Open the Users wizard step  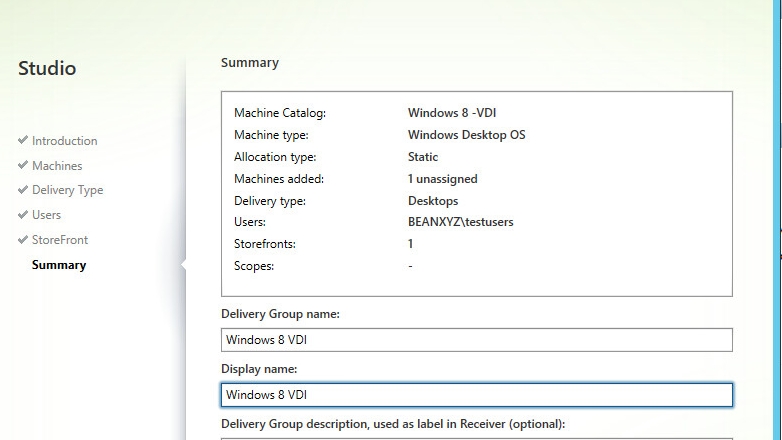tap(46, 215)
